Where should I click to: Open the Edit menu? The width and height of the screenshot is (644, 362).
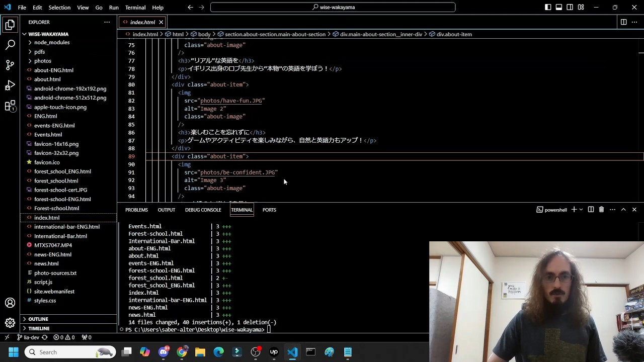[x=37, y=8]
